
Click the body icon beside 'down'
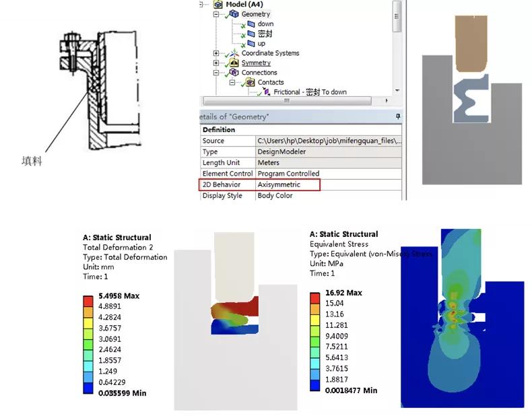coord(251,24)
